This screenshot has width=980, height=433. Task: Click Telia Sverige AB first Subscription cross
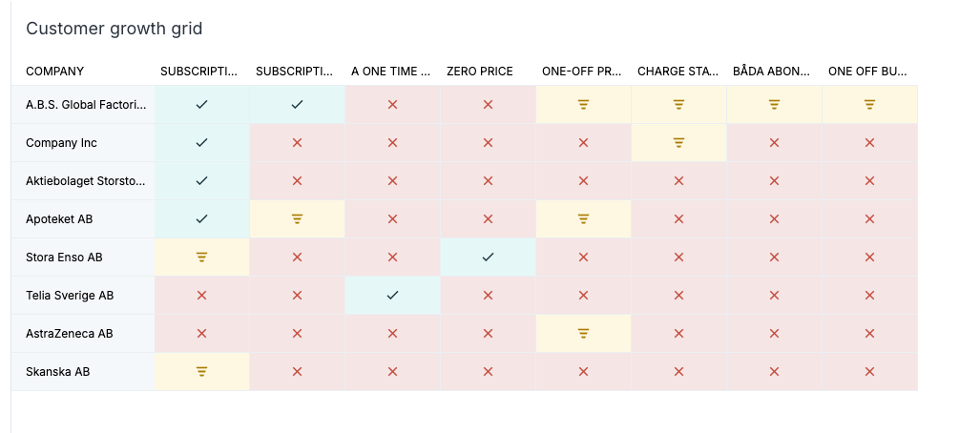(x=202, y=296)
